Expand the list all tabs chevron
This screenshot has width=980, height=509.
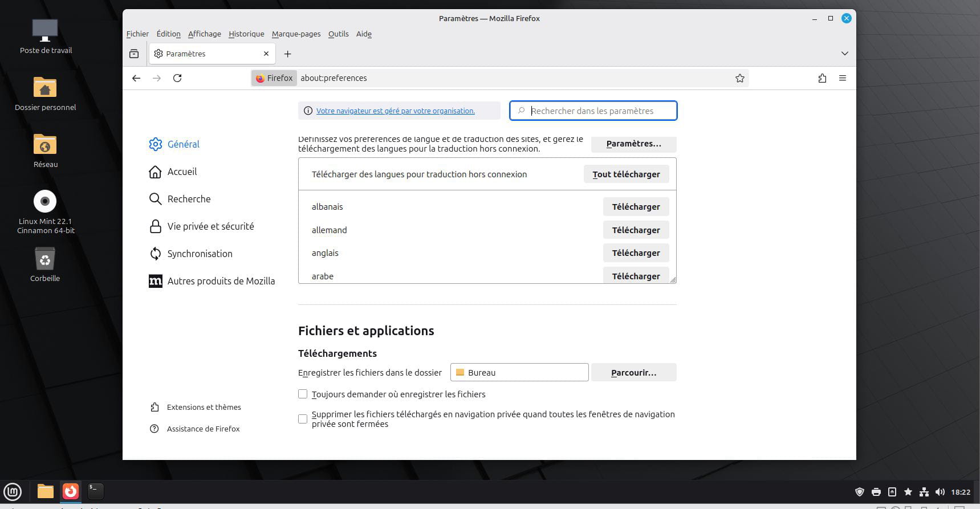(844, 54)
